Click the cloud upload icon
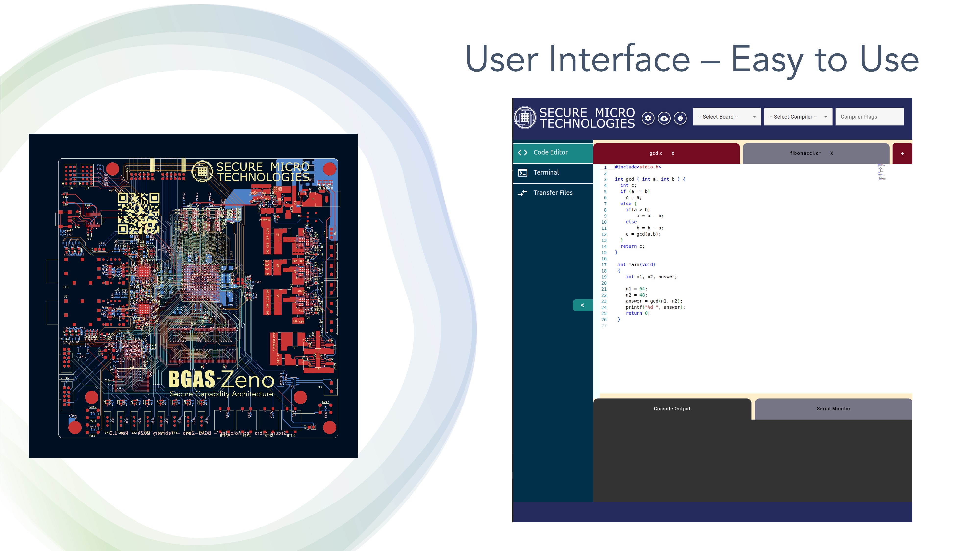 coord(664,118)
